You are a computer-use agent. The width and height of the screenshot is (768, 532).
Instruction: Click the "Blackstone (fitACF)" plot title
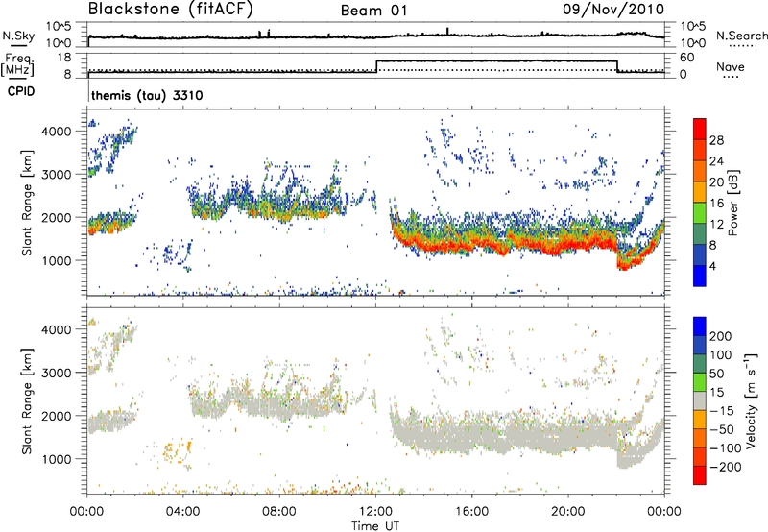(x=170, y=9)
